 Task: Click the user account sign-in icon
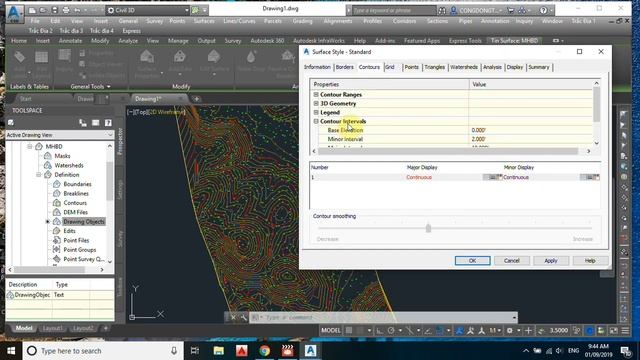click(x=453, y=10)
